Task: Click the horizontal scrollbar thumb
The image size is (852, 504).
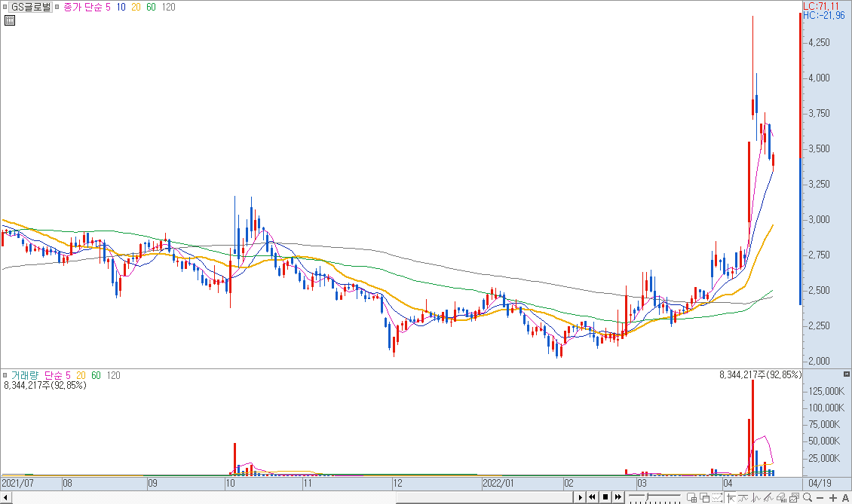Action: [x=485, y=497]
